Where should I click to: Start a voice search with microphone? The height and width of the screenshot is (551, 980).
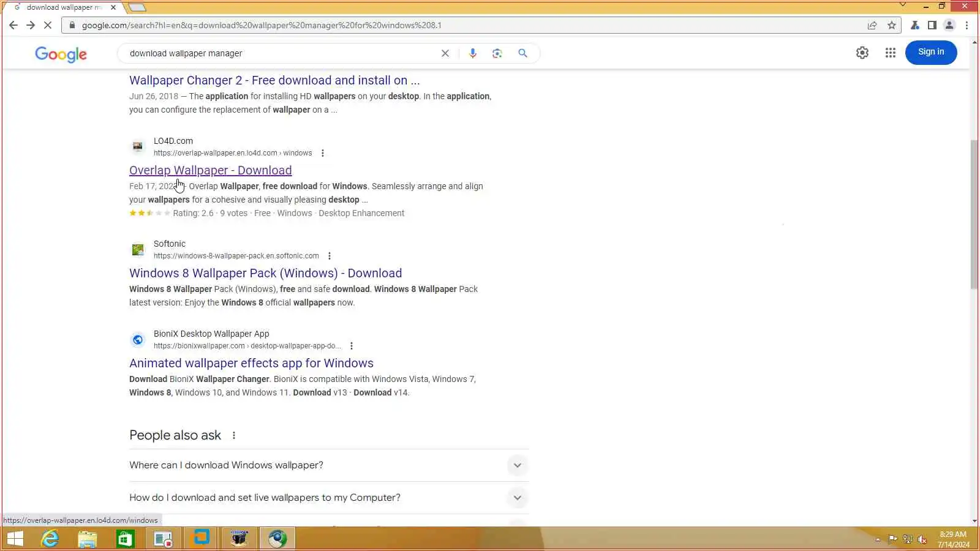tap(472, 53)
